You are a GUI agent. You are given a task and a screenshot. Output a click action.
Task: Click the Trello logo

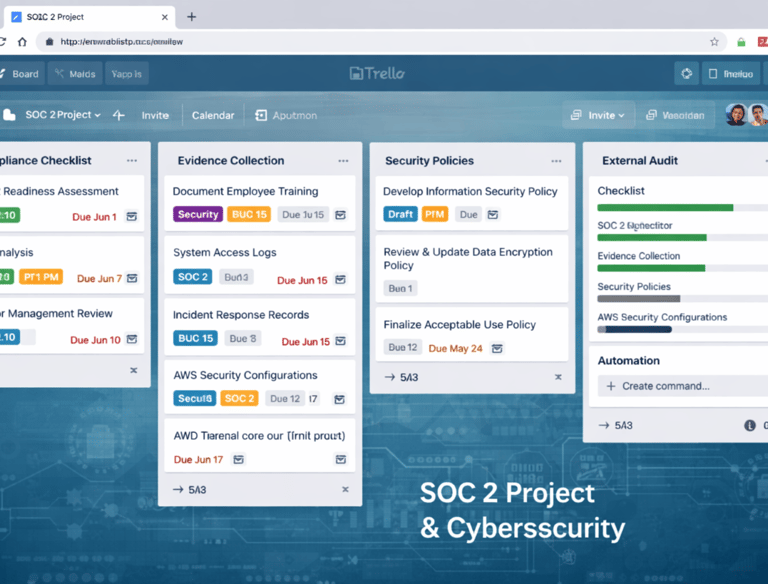tap(377, 73)
